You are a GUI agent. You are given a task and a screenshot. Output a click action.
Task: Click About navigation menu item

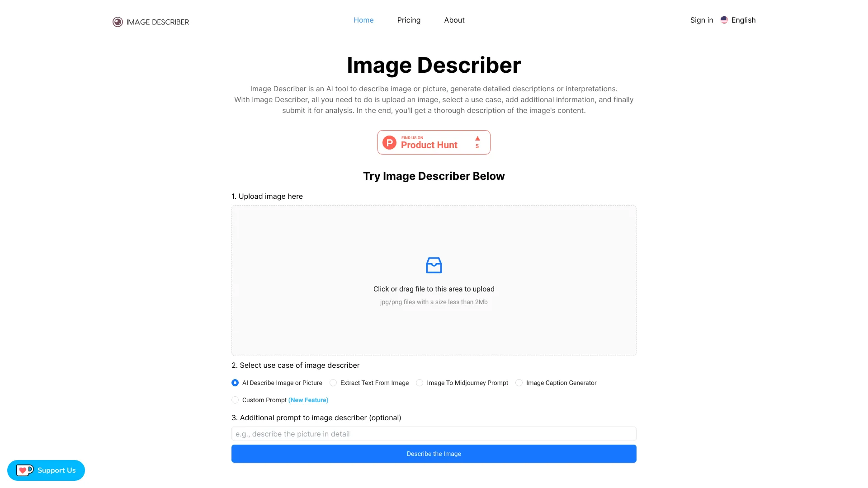coord(454,20)
